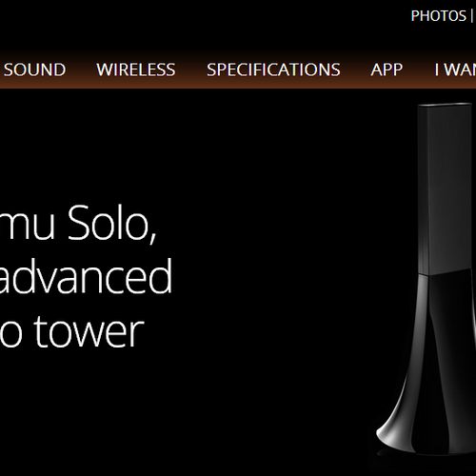Click the flat top edge of the speaker

pyautogui.click(x=445, y=105)
